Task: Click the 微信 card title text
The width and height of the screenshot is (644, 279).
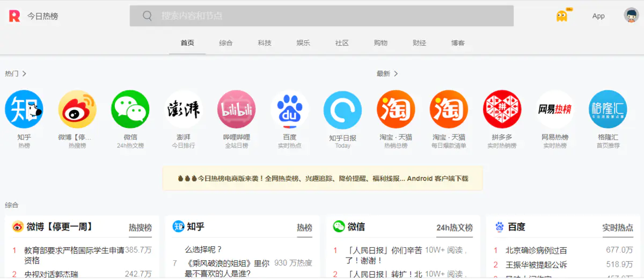Action: [356, 227]
